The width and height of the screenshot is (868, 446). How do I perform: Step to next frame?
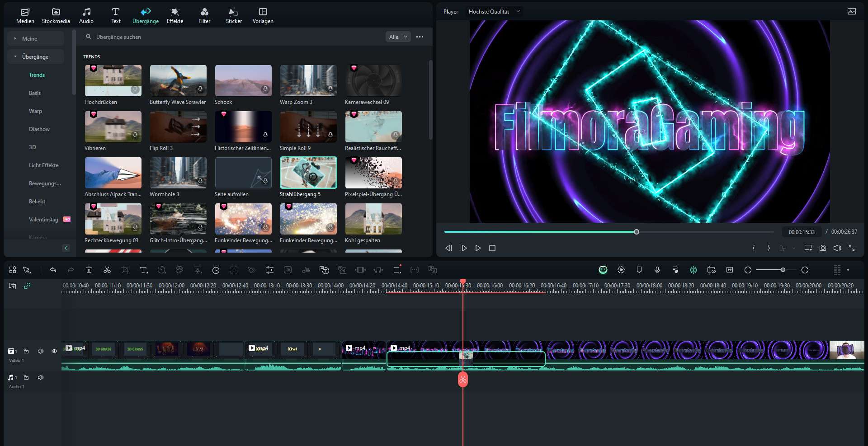[463, 248]
